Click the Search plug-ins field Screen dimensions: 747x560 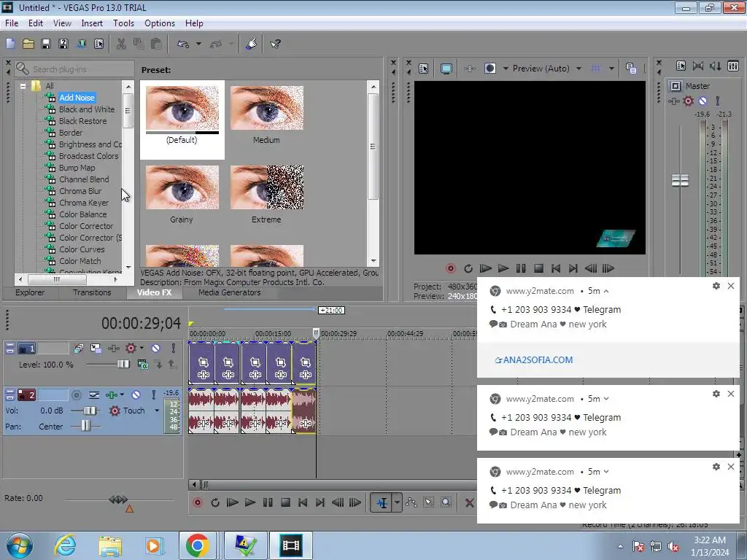pyautogui.click(x=74, y=69)
